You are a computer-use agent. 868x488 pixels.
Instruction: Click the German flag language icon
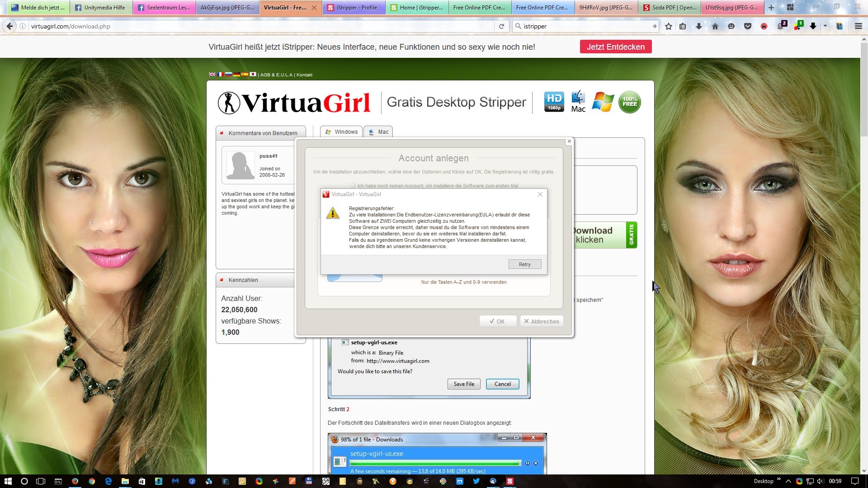tap(236, 75)
